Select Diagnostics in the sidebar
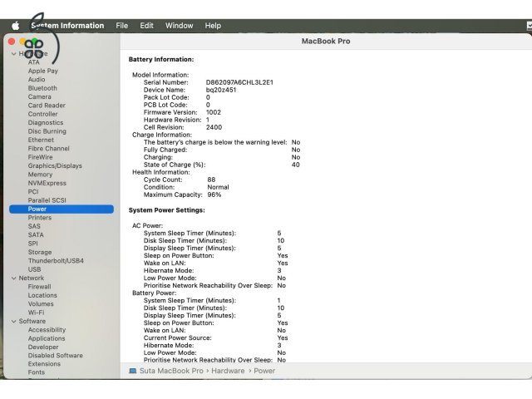 pos(46,122)
